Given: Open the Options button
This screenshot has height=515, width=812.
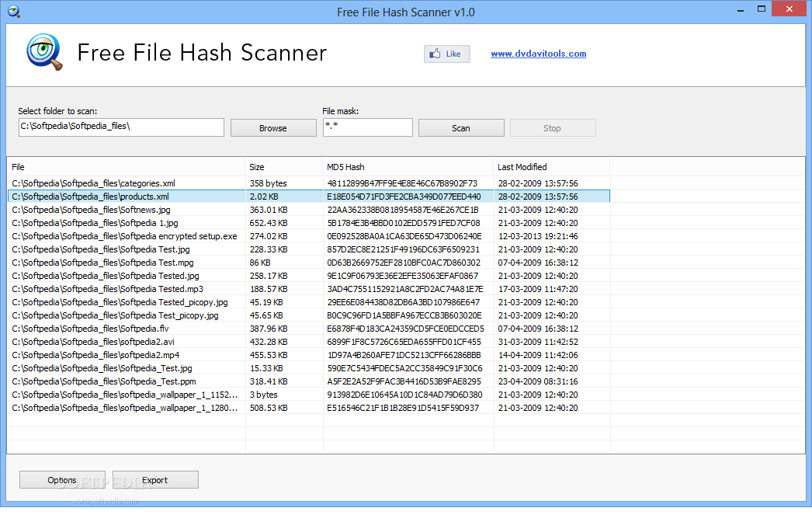Looking at the screenshot, I should (62, 480).
